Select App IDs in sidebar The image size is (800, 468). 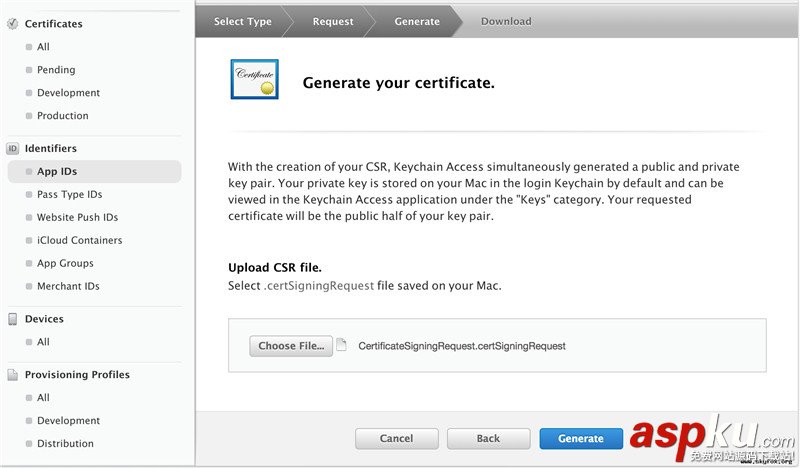(57, 172)
